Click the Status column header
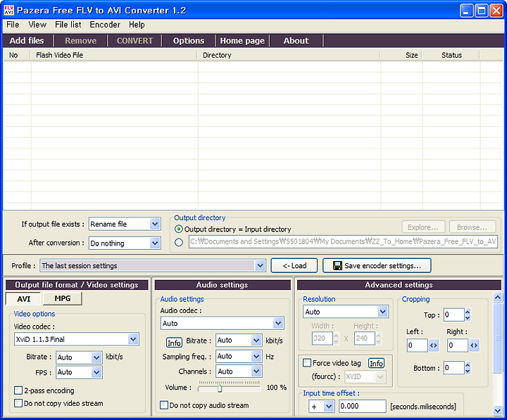The image size is (507, 420). tap(451, 55)
